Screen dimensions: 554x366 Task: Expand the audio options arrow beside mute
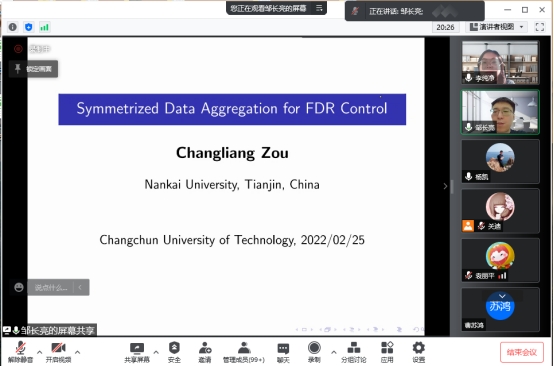pos(40,352)
